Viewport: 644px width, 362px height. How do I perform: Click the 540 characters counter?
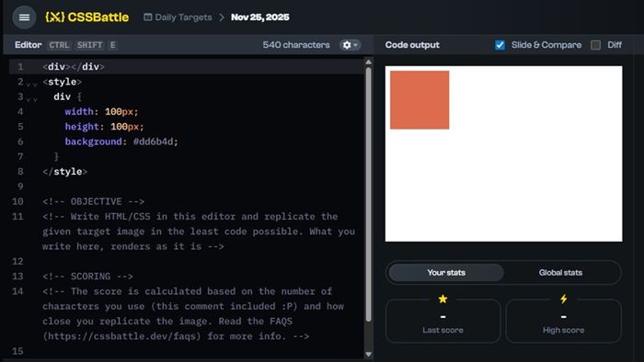296,45
